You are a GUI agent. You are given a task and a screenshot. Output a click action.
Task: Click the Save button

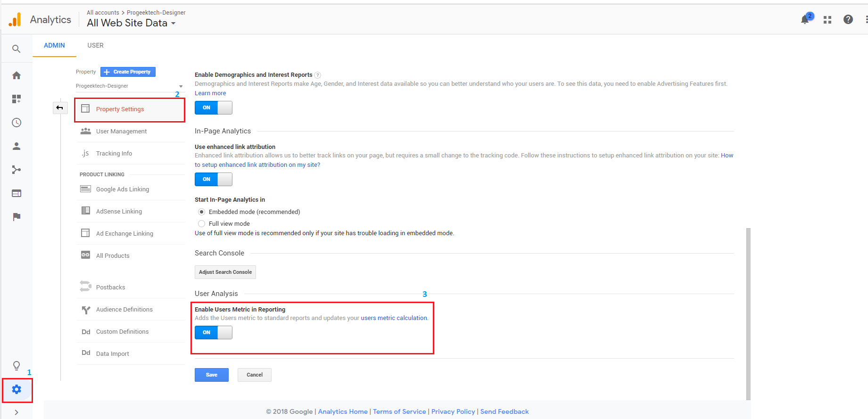[212, 375]
